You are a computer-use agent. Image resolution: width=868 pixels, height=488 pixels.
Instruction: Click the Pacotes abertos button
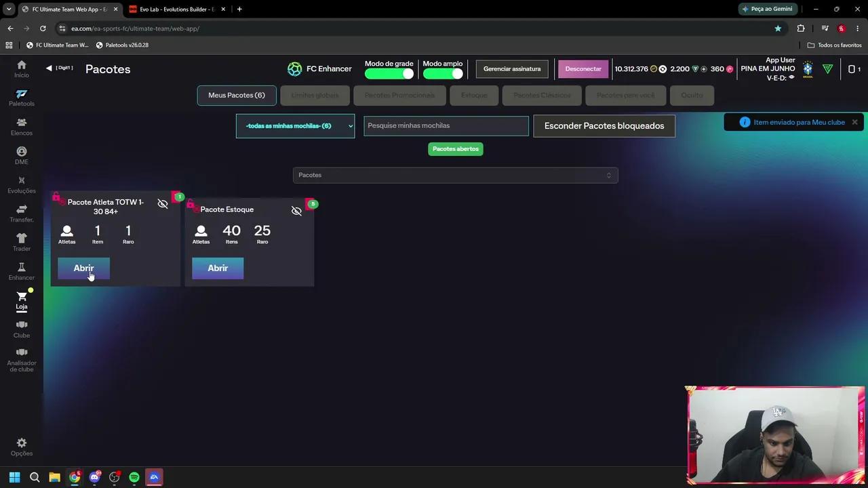click(456, 148)
